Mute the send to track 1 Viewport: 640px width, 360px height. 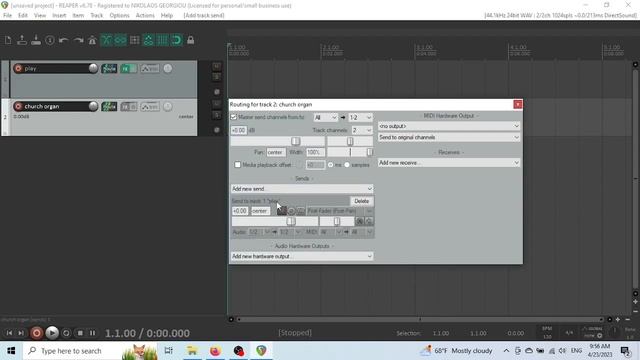pyautogui.click(x=282, y=211)
